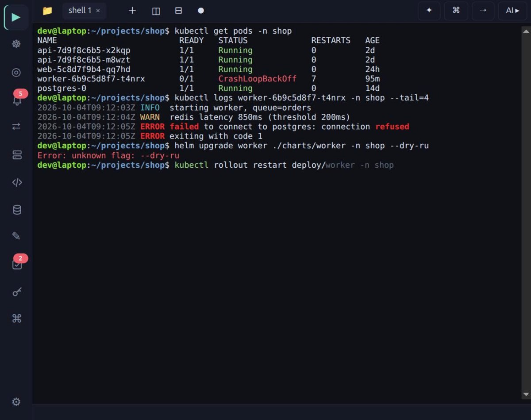Click the pencil edit sidebar icon

point(16,236)
